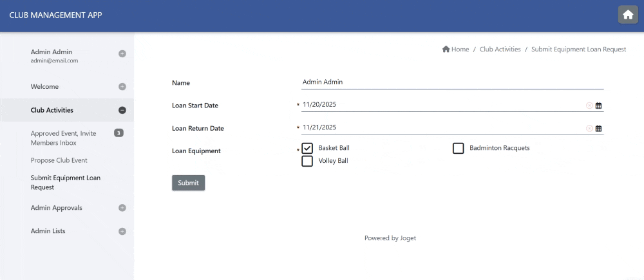This screenshot has width=644, height=280.
Task: Expand the Welcome menu section
Action: click(x=122, y=87)
